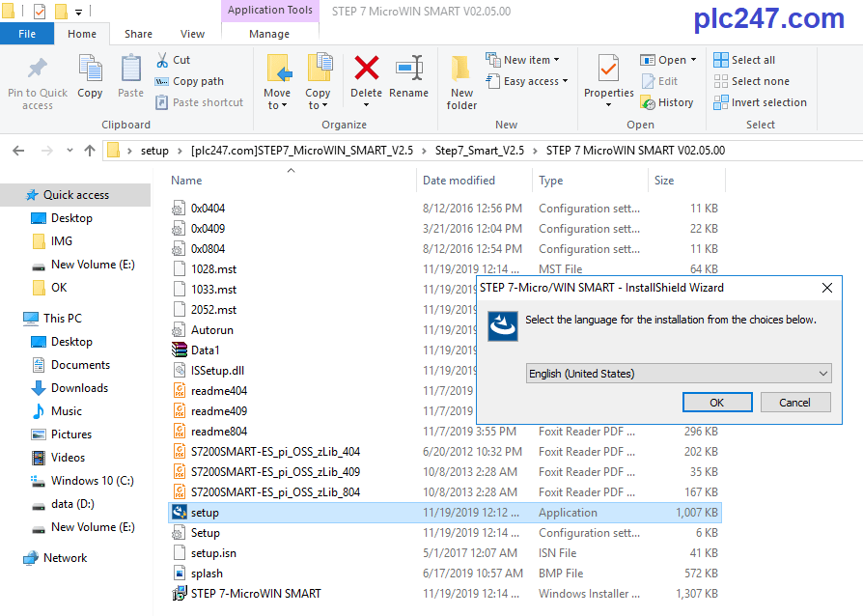Select the 1033.mst file
Screen dimensions: 863x616
click(213, 290)
